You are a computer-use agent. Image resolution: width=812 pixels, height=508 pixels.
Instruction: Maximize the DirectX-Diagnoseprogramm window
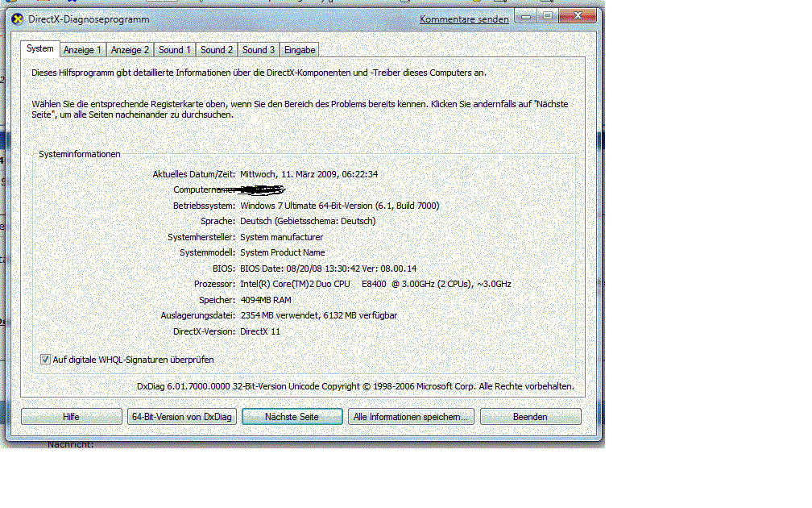click(548, 16)
